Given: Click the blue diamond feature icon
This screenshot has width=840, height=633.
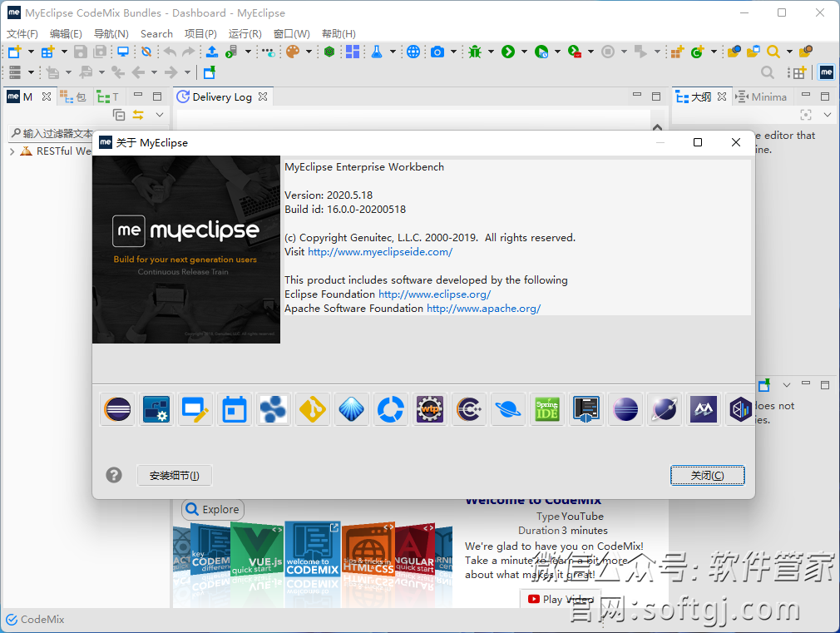Looking at the screenshot, I should pyautogui.click(x=352, y=409).
